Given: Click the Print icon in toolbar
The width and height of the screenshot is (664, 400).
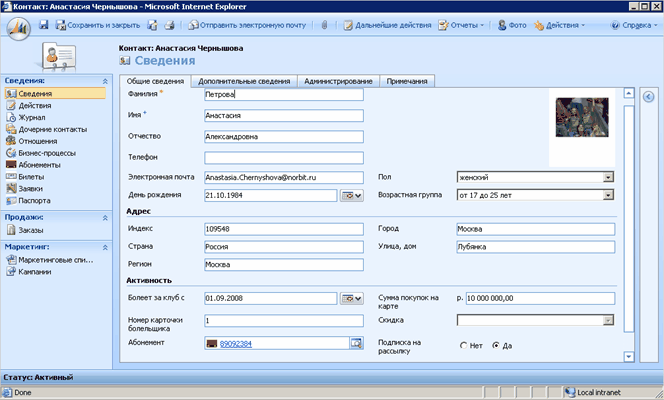Looking at the screenshot, I should pyautogui.click(x=169, y=25).
